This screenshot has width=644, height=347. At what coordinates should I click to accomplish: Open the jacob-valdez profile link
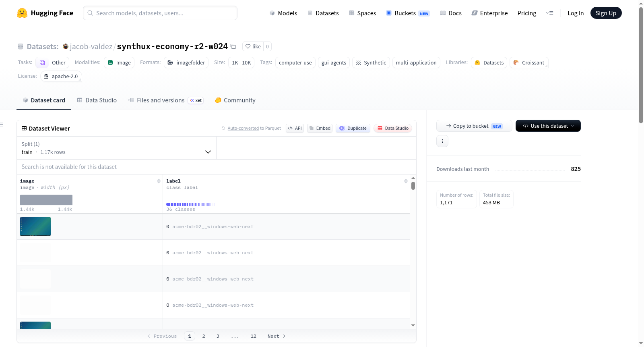click(91, 46)
